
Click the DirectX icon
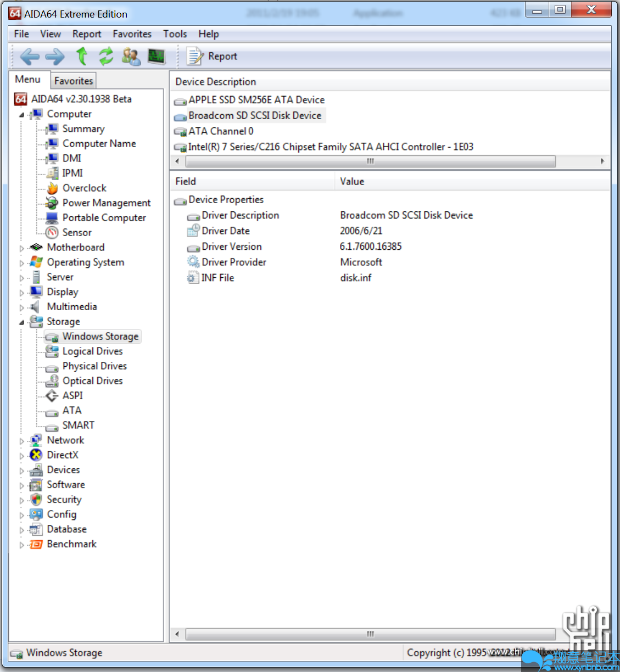(x=36, y=455)
